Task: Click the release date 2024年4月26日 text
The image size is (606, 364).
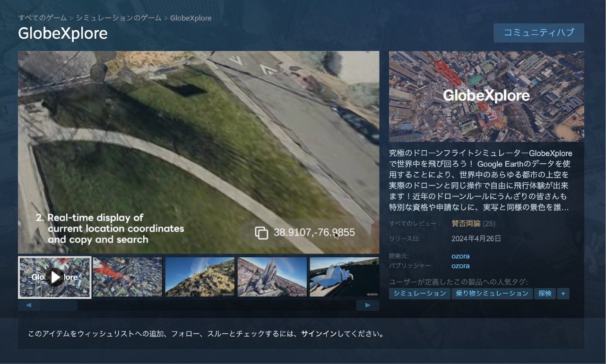Action: point(476,238)
